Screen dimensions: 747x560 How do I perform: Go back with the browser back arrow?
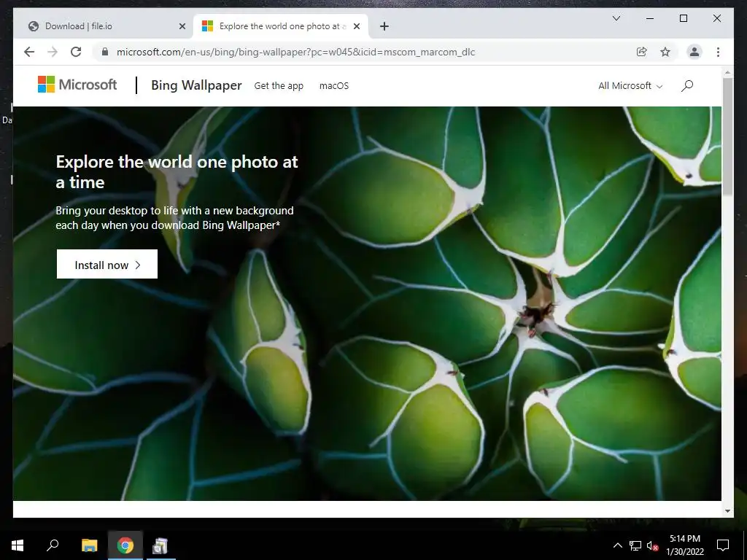click(x=29, y=52)
